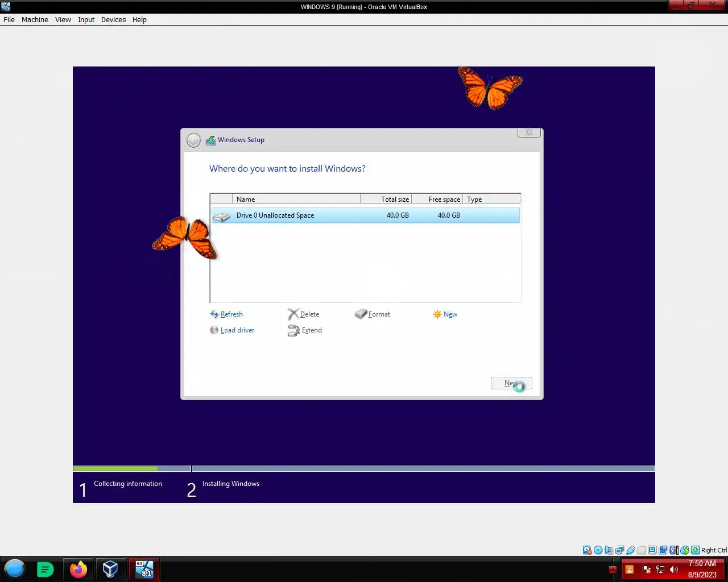Click the keyboard capture arrow icon
Viewport: 728px width, 582px height.
point(695,550)
